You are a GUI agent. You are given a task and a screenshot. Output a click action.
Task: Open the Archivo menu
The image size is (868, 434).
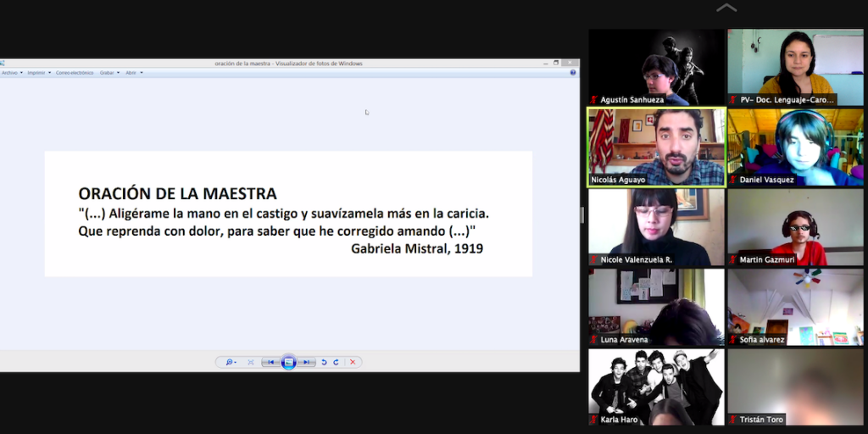11,73
